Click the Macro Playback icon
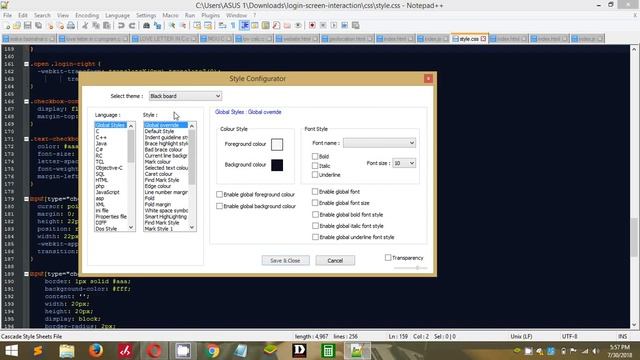 click(334, 25)
